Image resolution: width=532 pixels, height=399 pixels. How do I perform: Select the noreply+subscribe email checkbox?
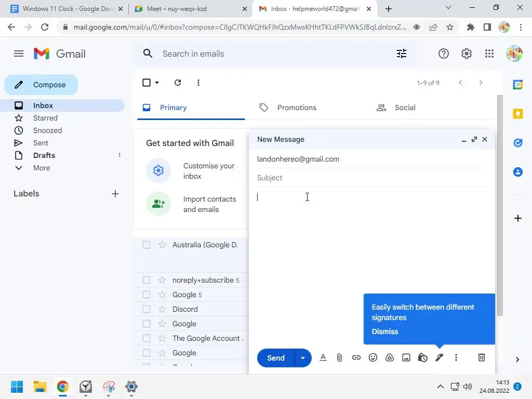point(146,280)
